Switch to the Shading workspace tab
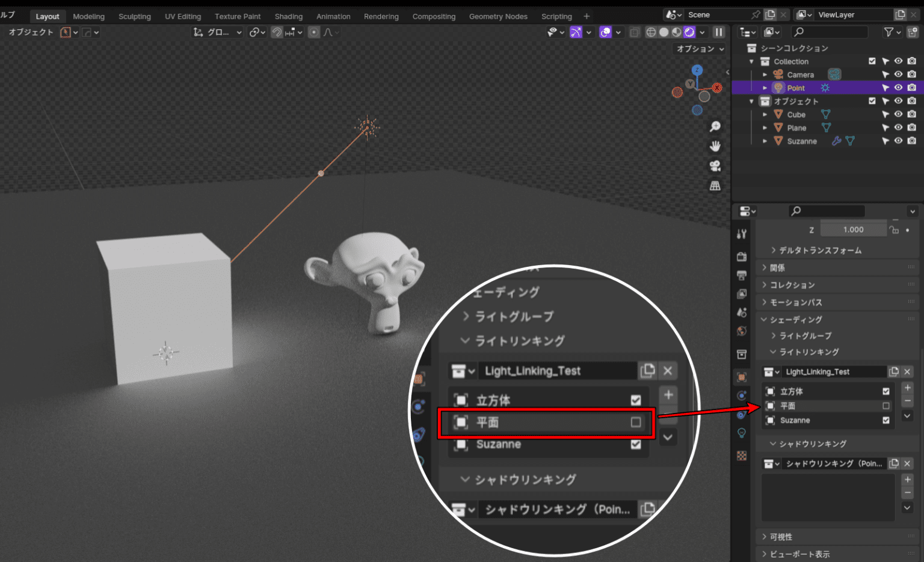Viewport: 924px width, 562px height. click(x=288, y=16)
